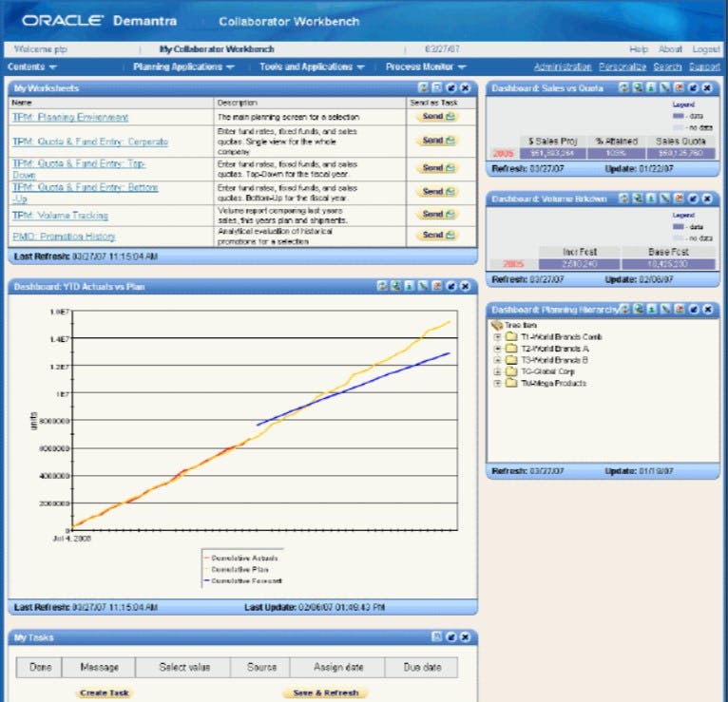Show info for Volume Brkdwn dashboard
This screenshot has width=728, height=702.
pyautogui.click(x=651, y=199)
